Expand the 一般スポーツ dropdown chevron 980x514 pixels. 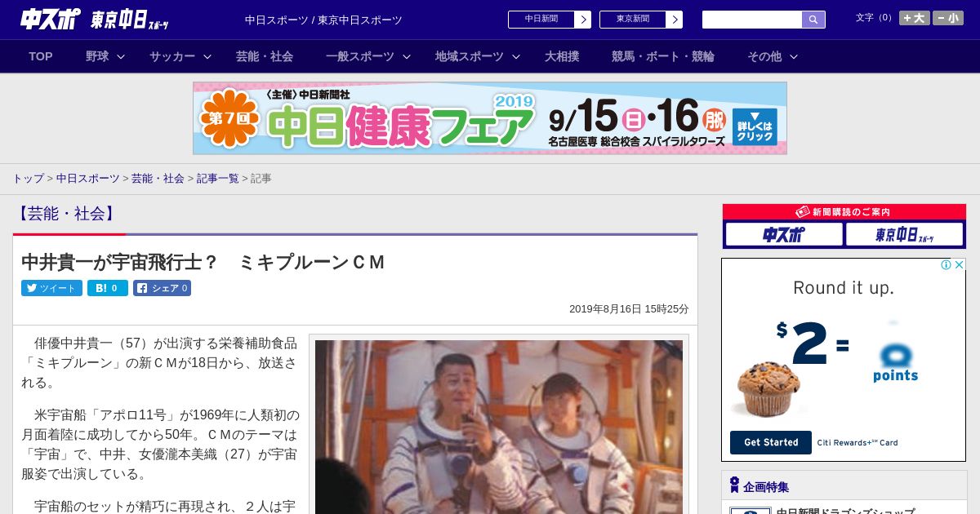[407, 57]
